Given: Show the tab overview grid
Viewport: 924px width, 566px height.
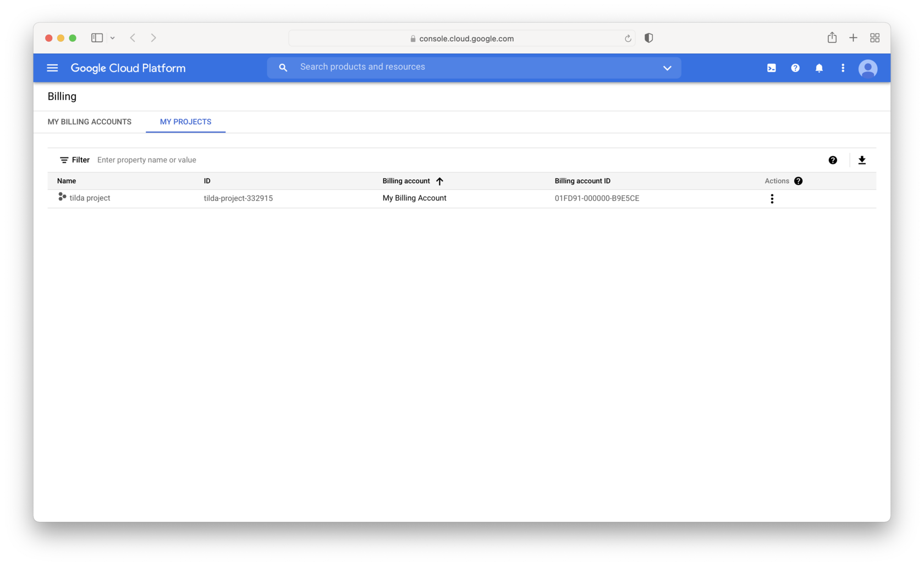Looking at the screenshot, I should [875, 38].
